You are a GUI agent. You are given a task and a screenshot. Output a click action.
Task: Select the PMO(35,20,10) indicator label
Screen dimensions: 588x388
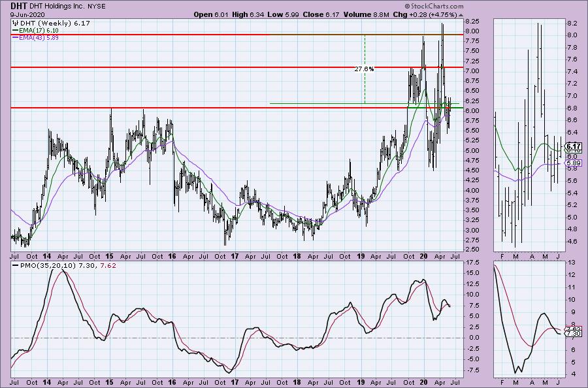click(48, 266)
